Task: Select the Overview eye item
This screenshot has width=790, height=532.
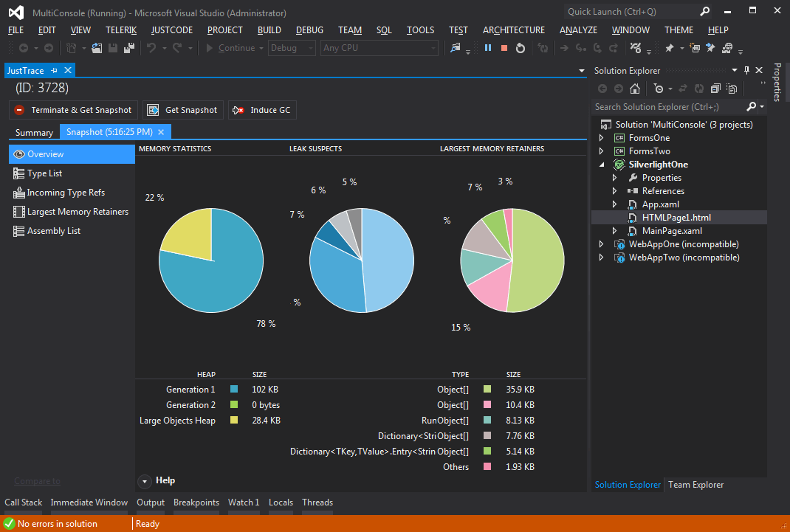Action: coord(72,154)
